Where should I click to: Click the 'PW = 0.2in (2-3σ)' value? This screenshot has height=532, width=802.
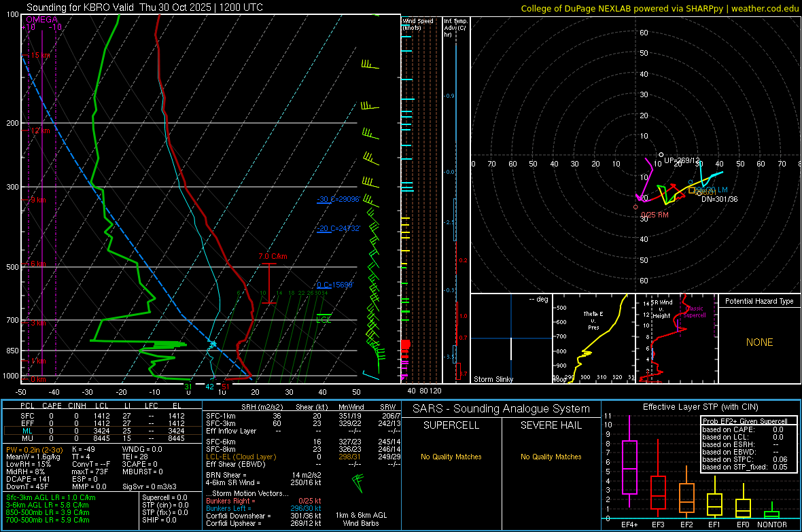pyautogui.click(x=34, y=449)
